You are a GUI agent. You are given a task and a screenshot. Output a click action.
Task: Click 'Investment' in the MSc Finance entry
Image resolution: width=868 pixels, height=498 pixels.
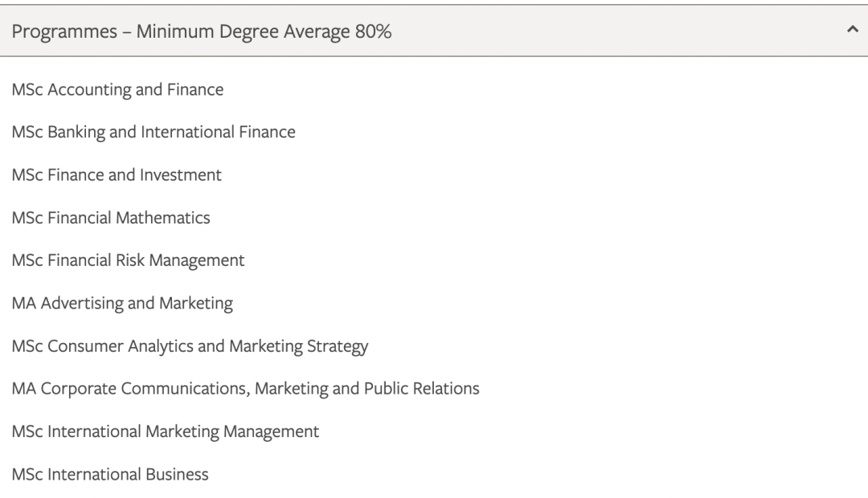coord(181,174)
